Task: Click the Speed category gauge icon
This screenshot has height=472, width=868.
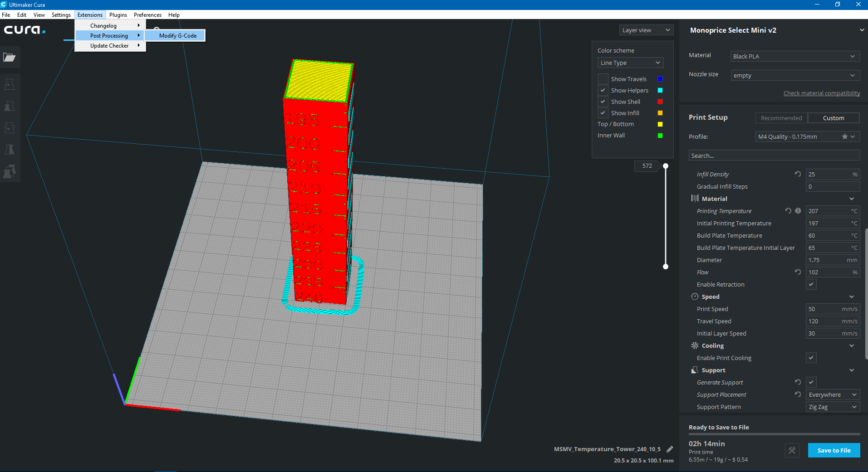Action: point(695,297)
